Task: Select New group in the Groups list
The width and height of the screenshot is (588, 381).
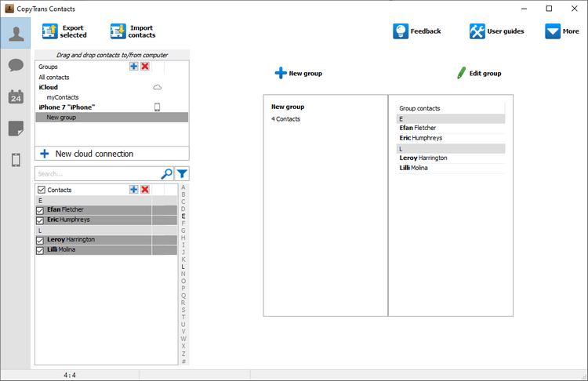Action: coord(112,118)
